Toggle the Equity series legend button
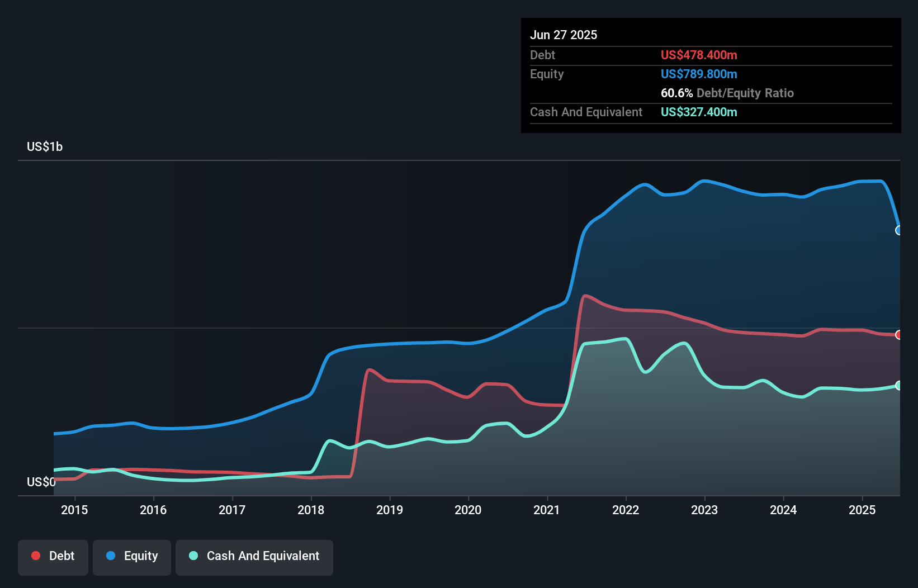The width and height of the screenshot is (918, 588). coord(132,557)
